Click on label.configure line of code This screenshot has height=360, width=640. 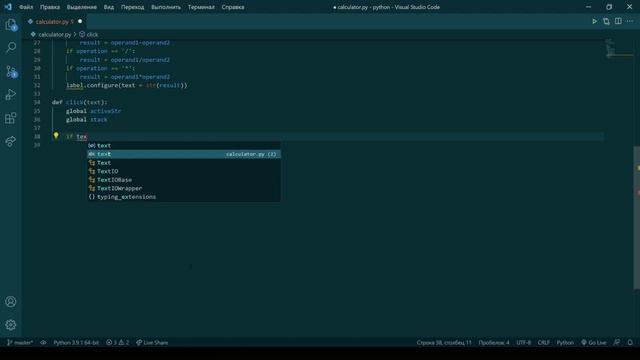pos(127,85)
